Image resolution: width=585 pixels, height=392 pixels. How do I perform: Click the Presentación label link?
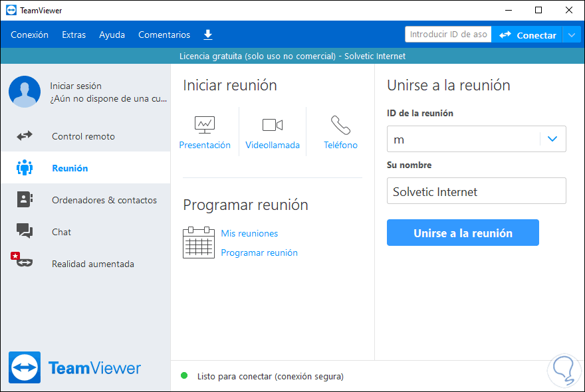(205, 145)
